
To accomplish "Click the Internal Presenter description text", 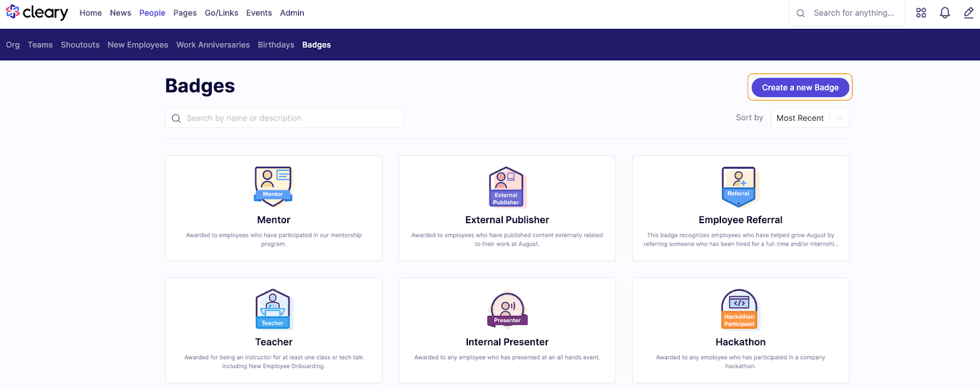I will tap(507, 357).
